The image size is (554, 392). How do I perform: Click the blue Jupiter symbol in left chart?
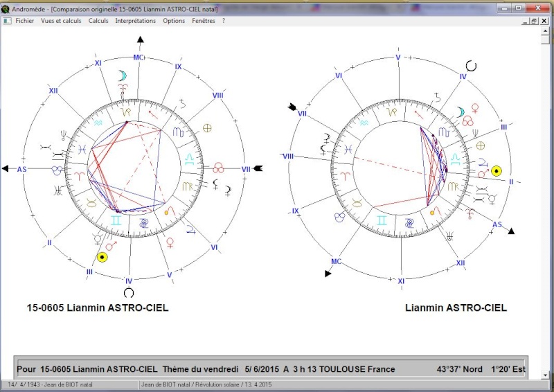coord(191,229)
